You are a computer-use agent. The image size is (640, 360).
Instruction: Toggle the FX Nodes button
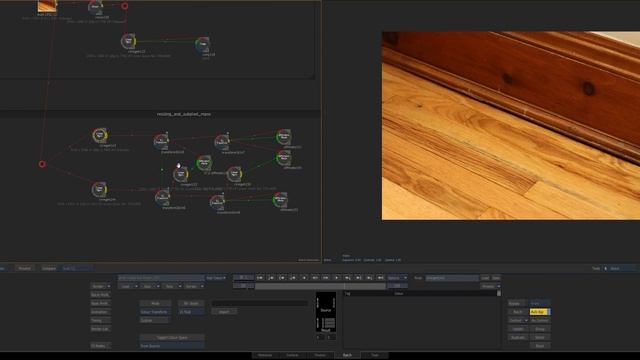100,346
